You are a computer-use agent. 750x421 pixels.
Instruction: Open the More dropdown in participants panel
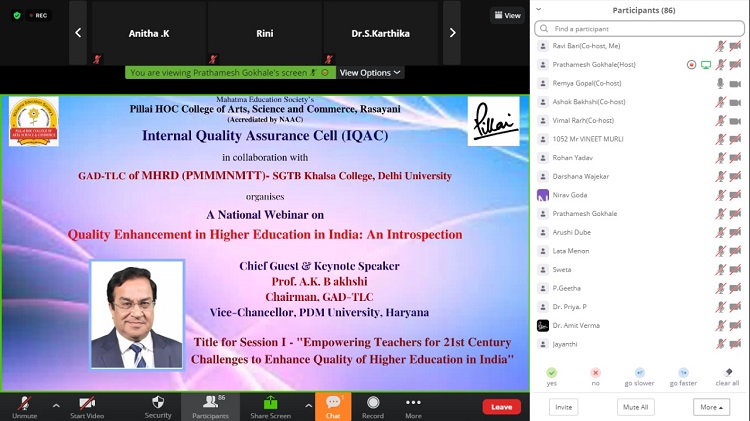click(711, 407)
